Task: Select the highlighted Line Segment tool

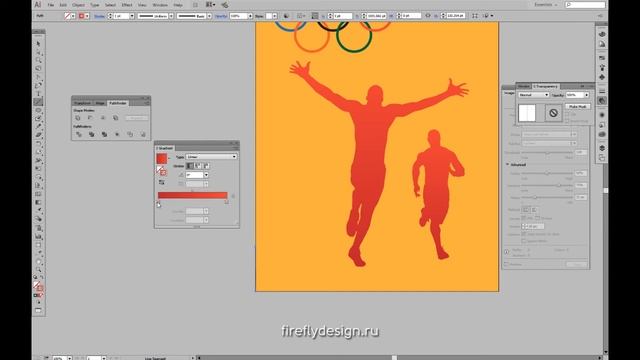Action: pos(38,102)
